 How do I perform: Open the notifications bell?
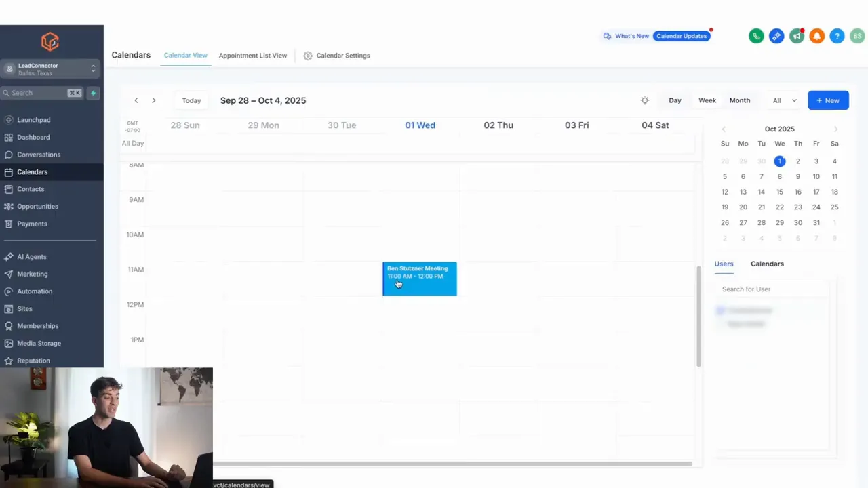[x=816, y=36]
